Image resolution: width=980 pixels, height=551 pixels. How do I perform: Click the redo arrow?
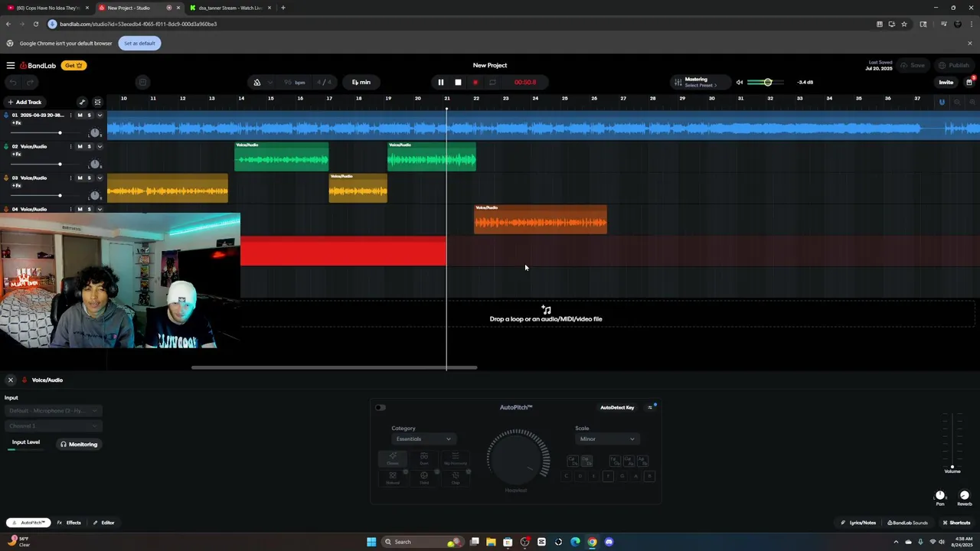[x=31, y=83]
